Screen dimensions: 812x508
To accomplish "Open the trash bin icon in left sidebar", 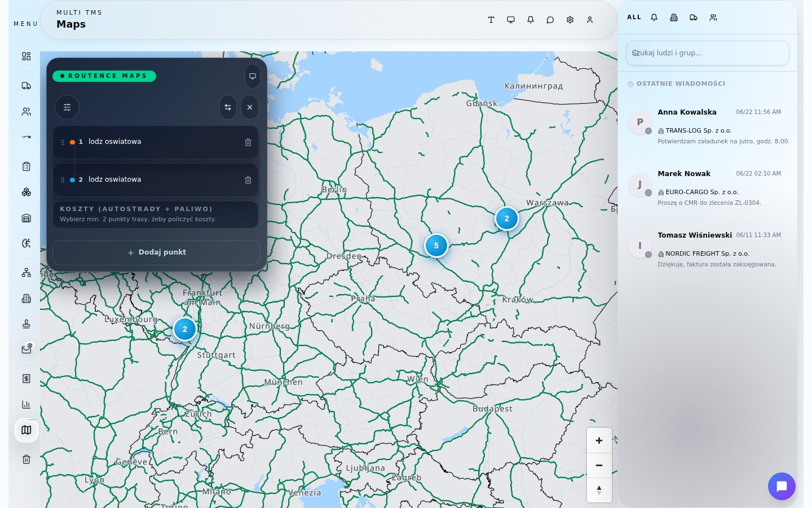I will pos(26,459).
